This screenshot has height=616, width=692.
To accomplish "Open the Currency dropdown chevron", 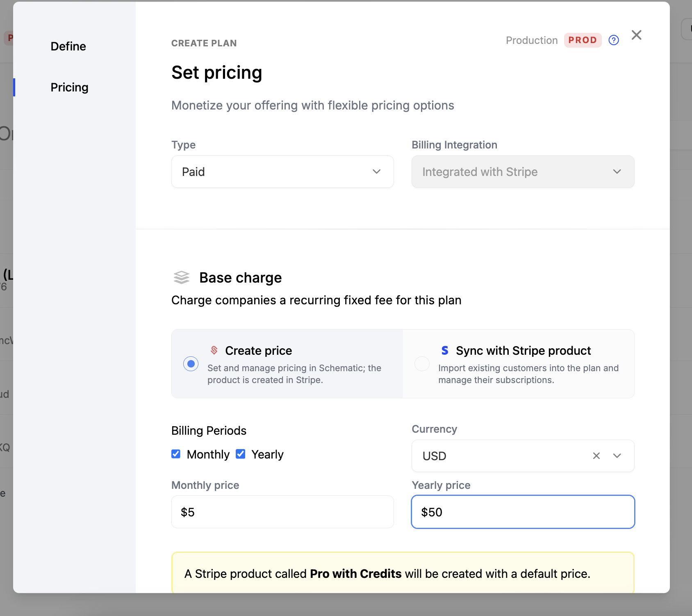I will [617, 456].
